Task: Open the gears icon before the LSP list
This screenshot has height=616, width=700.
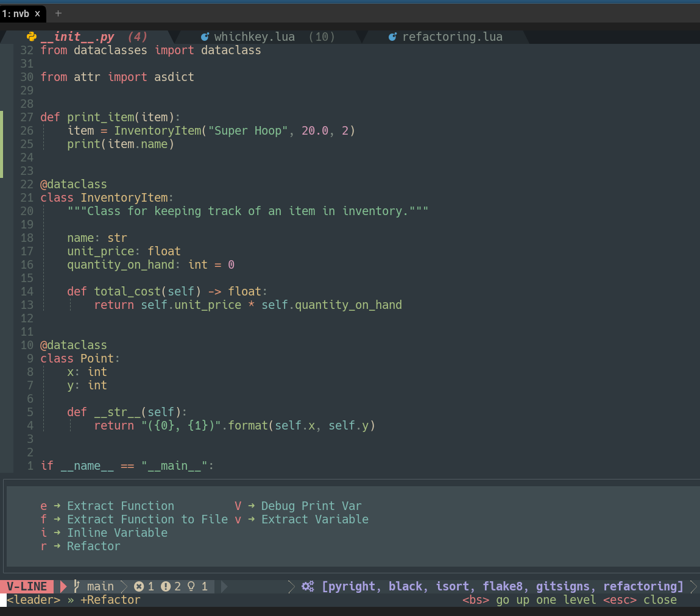Action: point(308,586)
